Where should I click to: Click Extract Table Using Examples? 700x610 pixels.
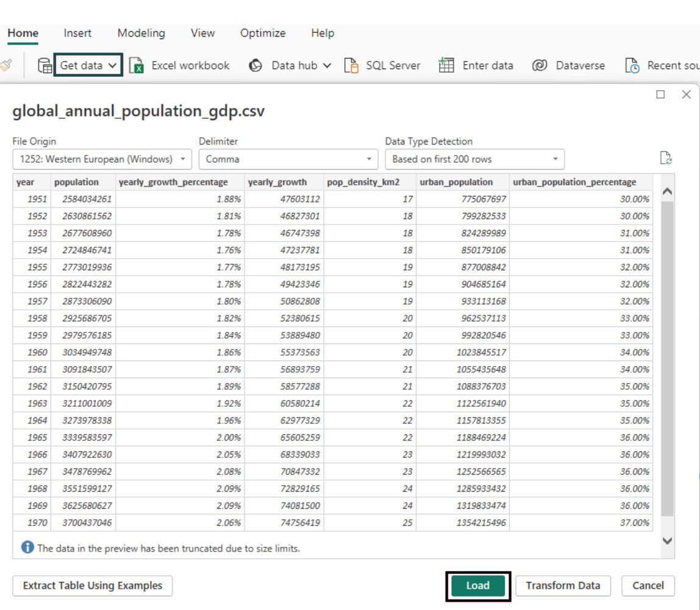pyautogui.click(x=92, y=585)
